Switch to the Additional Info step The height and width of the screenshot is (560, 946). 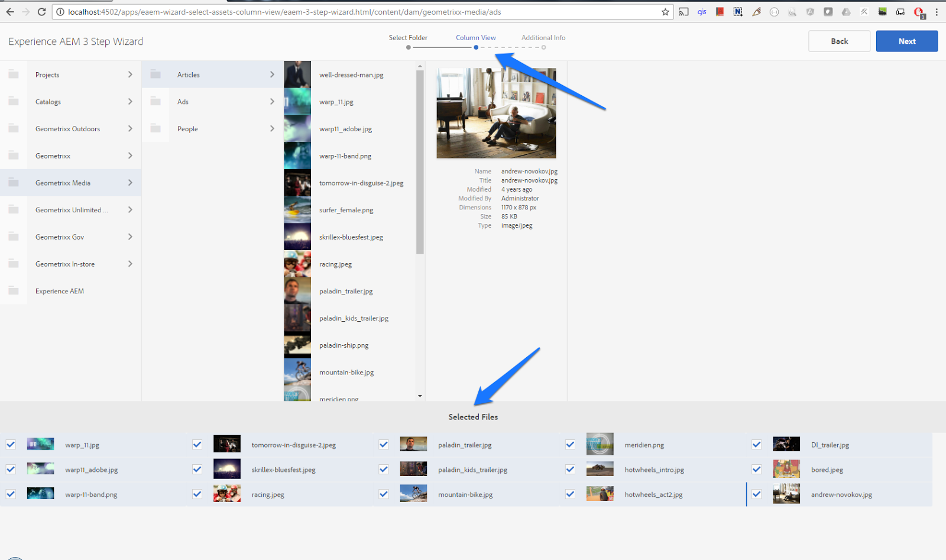pos(542,37)
